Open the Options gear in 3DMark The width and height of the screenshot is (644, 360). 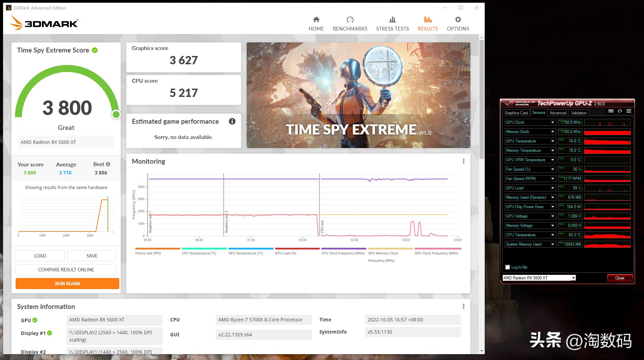[x=458, y=24]
